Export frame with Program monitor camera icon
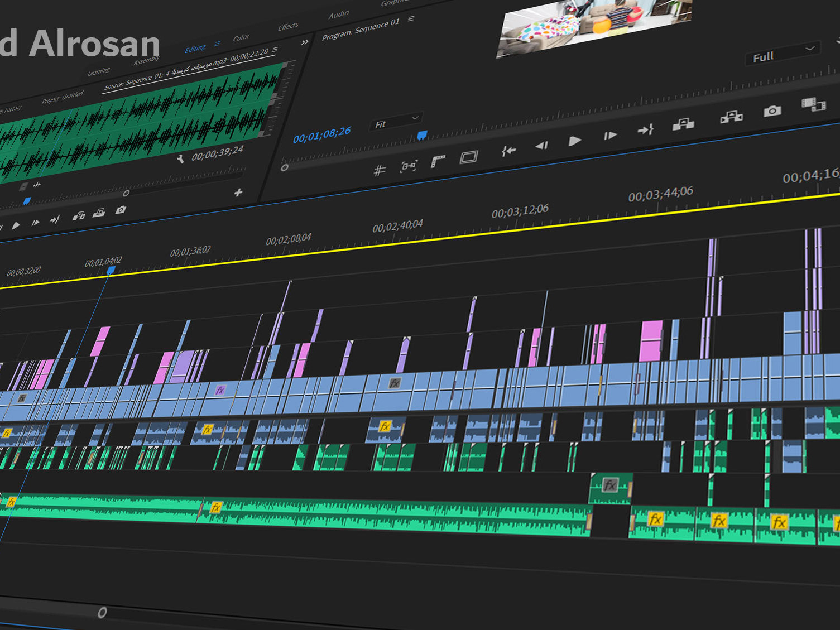This screenshot has width=840, height=630. 772,111
